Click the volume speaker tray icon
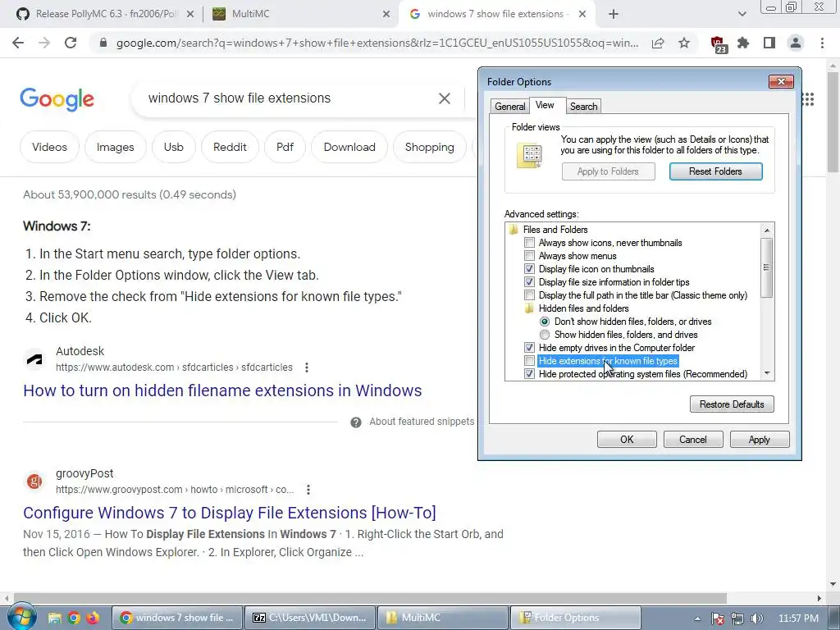This screenshot has width=840, height=630. (757, 619)
